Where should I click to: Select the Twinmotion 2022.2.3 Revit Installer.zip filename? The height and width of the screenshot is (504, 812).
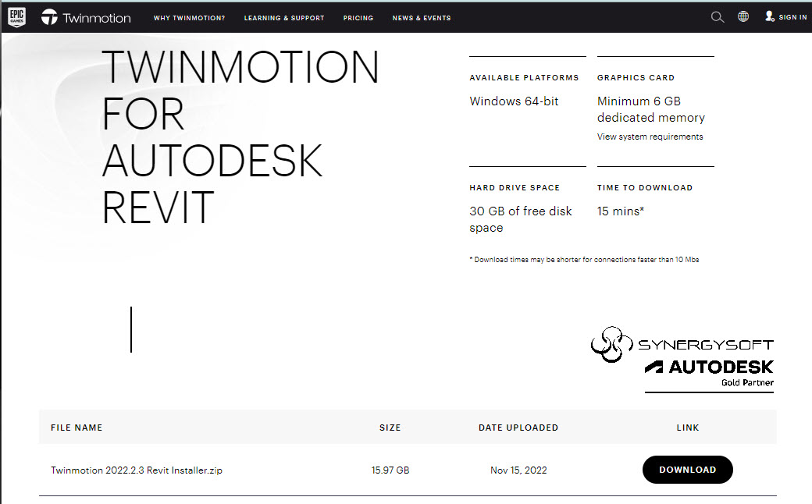pyautogui.click(x=137, y=470)
